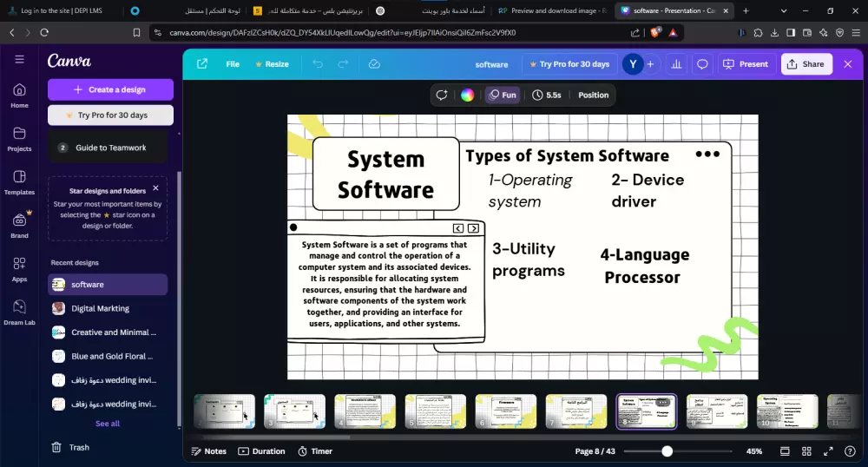Redo the last action

(x=343, y=64)
